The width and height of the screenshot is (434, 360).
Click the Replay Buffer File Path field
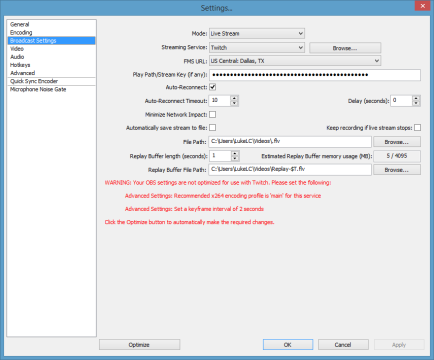(290, 170)
